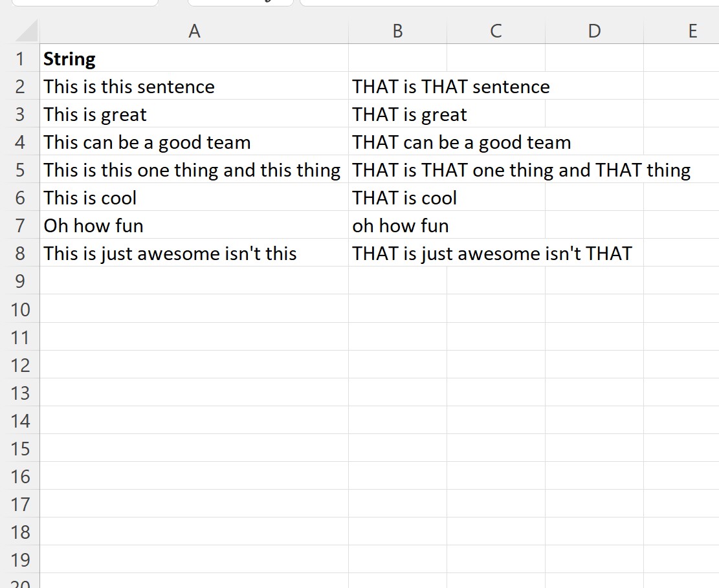Select row 5 header

[20, 169]
